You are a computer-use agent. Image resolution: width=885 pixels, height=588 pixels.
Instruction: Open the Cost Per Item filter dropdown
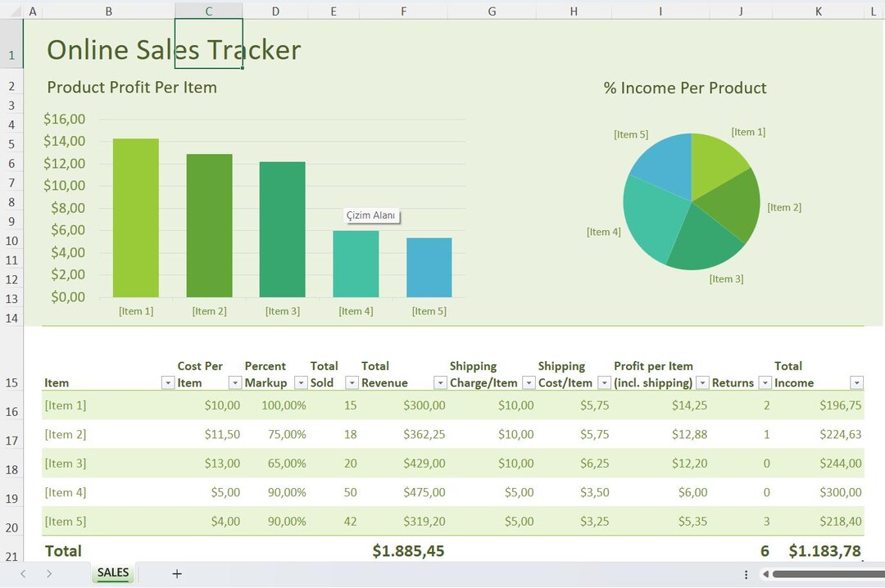pos(235,382)
